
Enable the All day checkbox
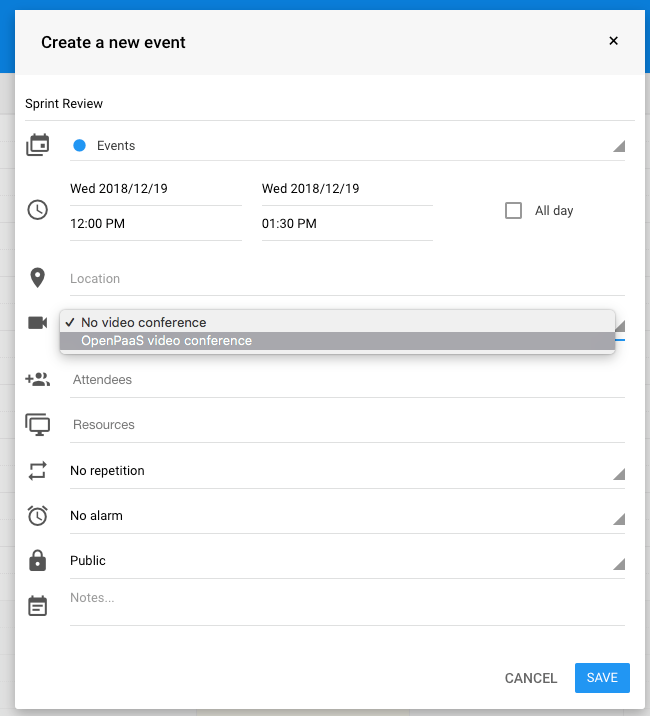coord(514,211)
